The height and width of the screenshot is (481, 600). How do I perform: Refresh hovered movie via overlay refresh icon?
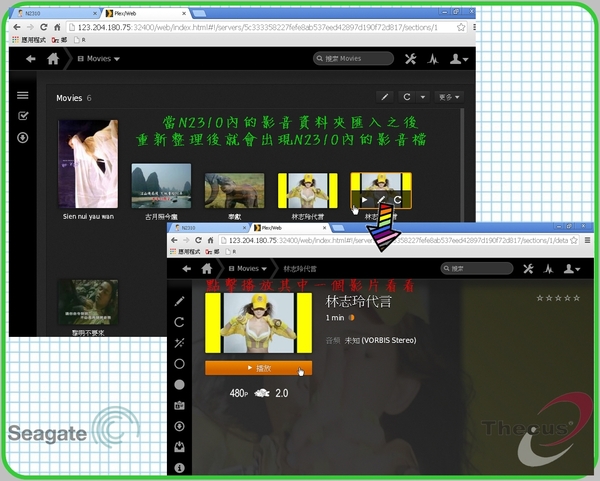398,200
